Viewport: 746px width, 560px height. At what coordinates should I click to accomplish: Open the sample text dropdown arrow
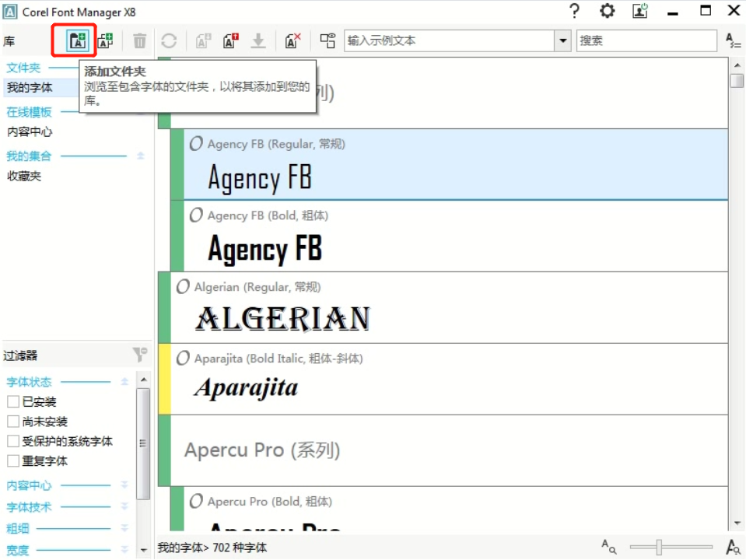(563, 41)
